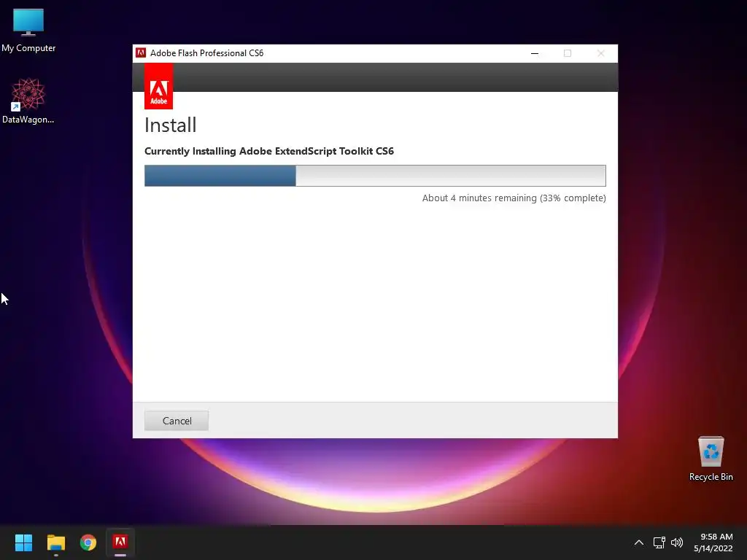Click the 'Adobe Flash Professional CS6' window title

pos(206,52)
